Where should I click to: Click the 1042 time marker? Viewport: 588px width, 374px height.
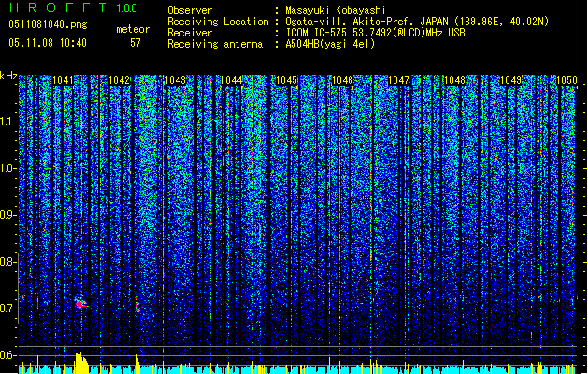120,80
